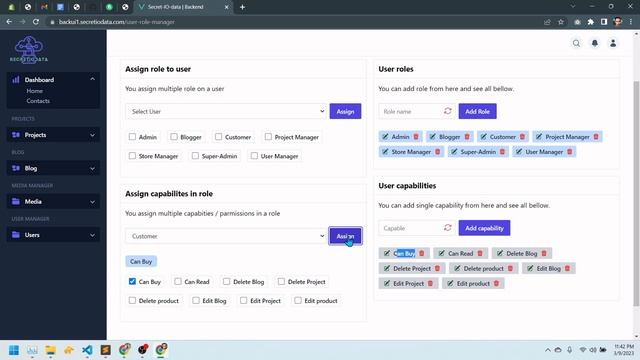Open the Customer role dropdown

226,236
